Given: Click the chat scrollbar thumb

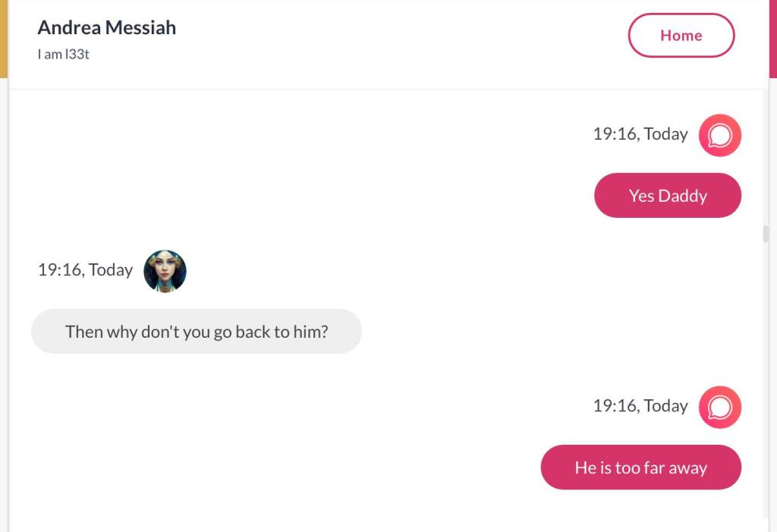Looking at the screenshot, I should tap(766, 234).
